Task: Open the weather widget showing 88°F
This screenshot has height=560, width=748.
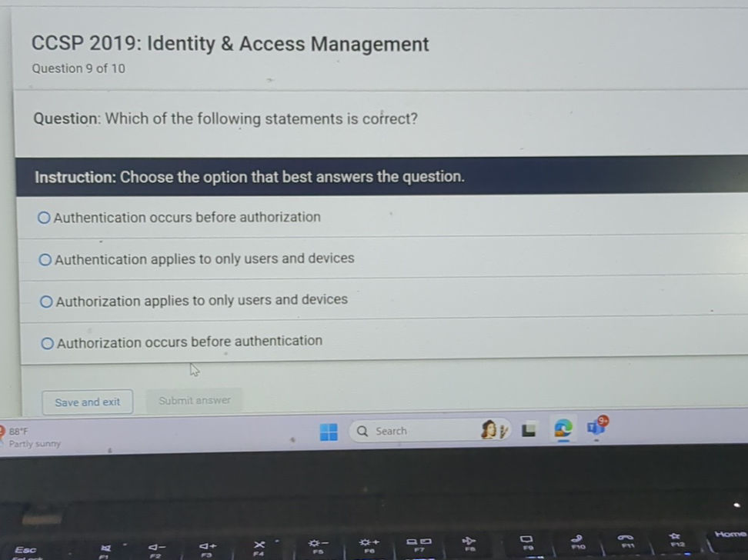Action: click(x=31, y=438)
